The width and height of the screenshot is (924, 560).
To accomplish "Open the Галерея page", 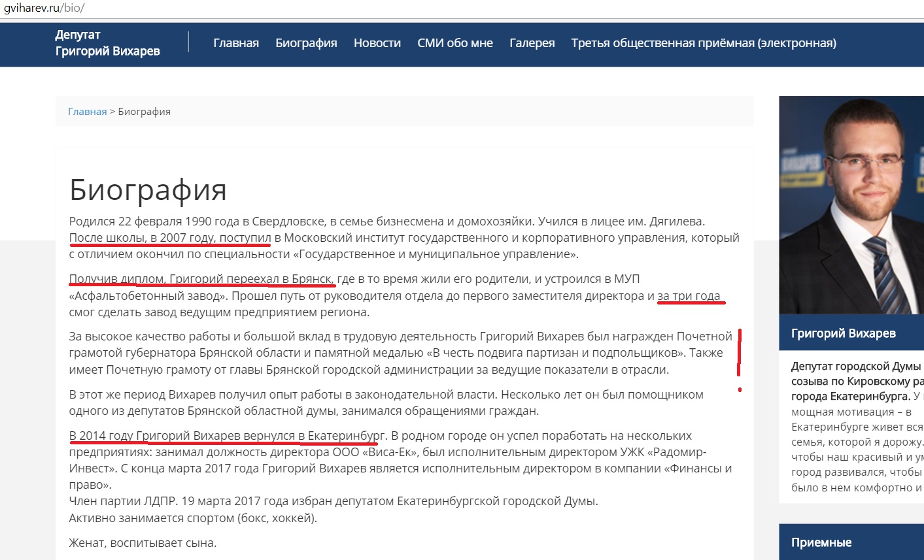I will (532, 43).
